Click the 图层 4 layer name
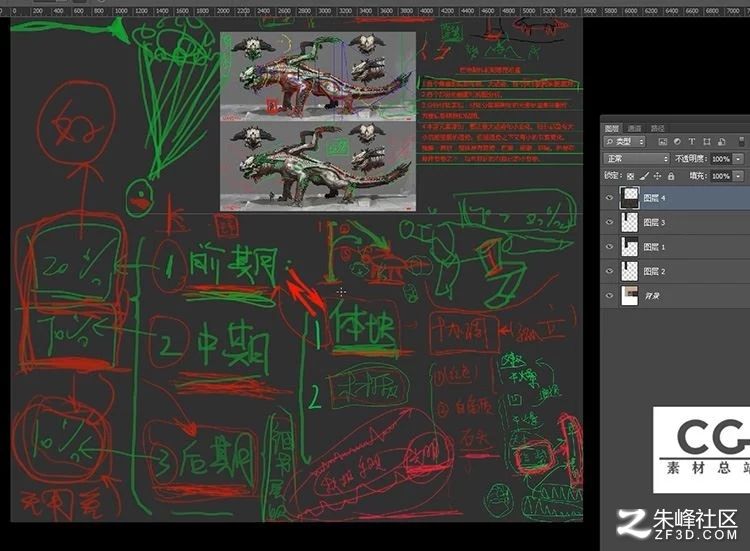Screen dimensions: 750x551 click(x=654, y=198)
